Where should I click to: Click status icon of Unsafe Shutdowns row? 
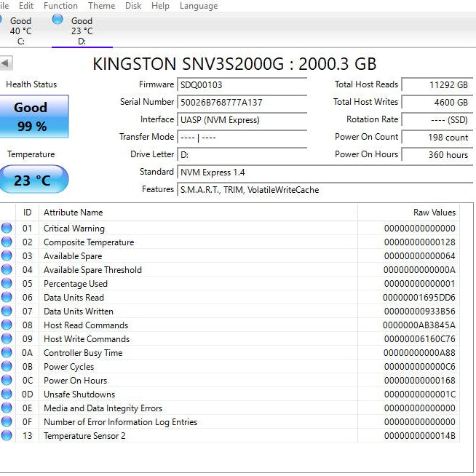point(7,394)
